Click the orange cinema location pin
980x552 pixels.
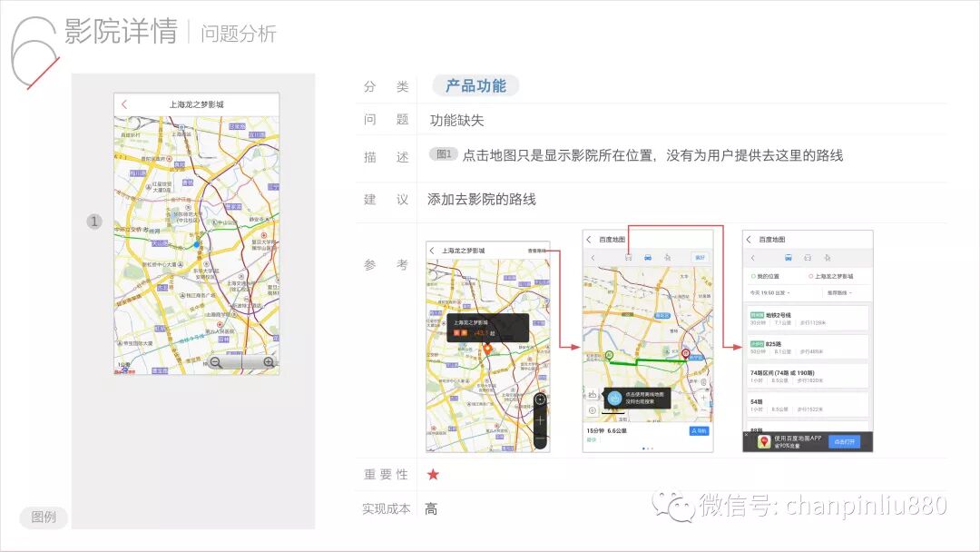pos(487,349)
